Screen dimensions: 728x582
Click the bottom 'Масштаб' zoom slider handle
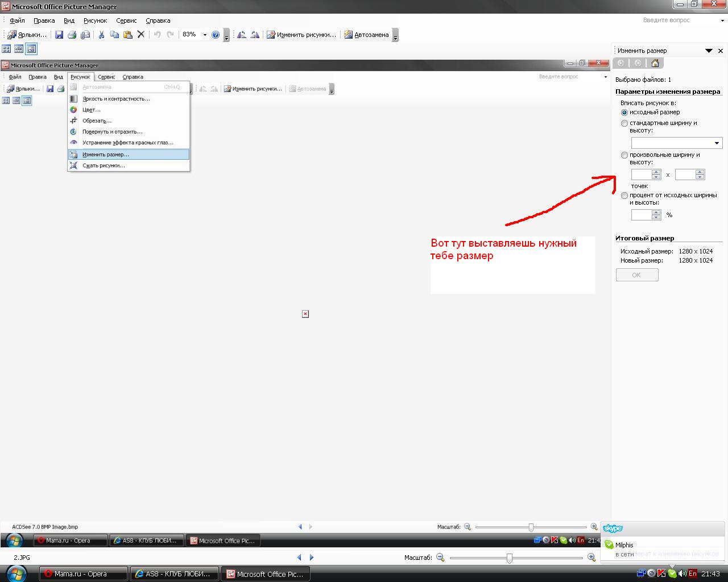(x=509, y=558)
